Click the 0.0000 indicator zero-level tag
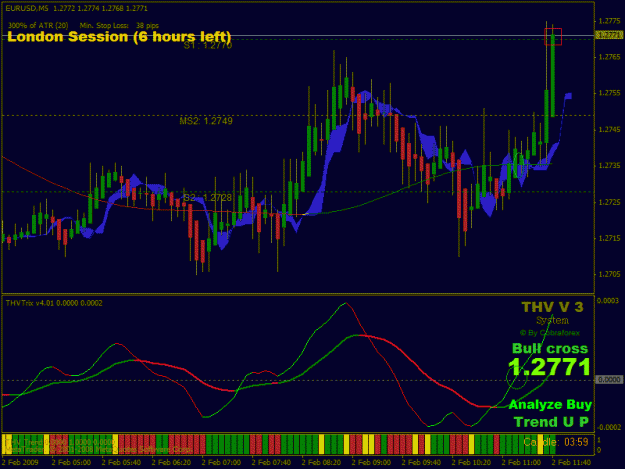Viewport: 625px width, 469px height. (x=609, y=380)
